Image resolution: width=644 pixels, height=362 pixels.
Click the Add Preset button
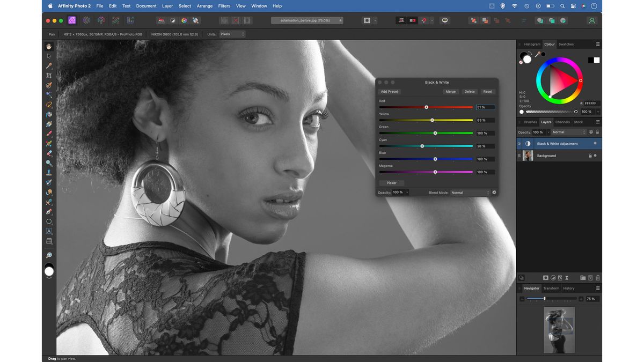click(389, 91)
